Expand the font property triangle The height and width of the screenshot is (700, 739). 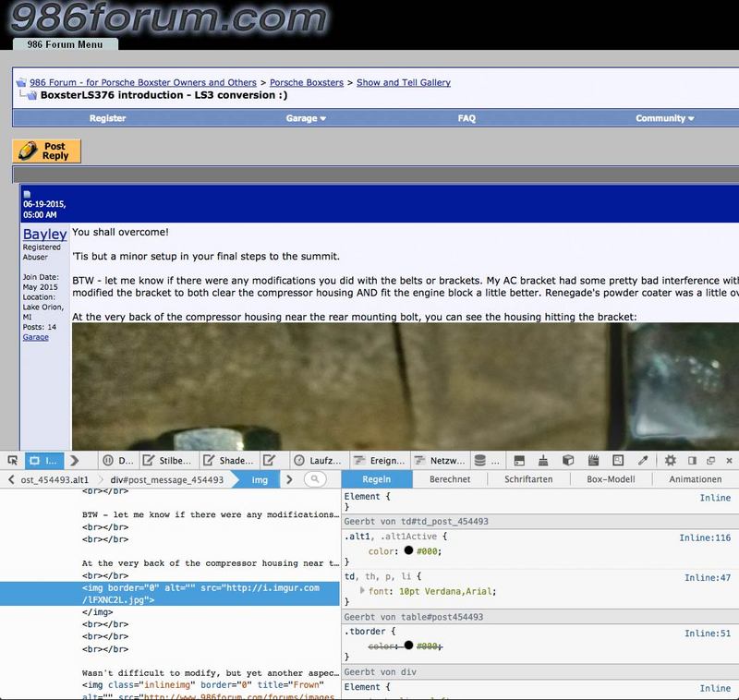[362, 590]
